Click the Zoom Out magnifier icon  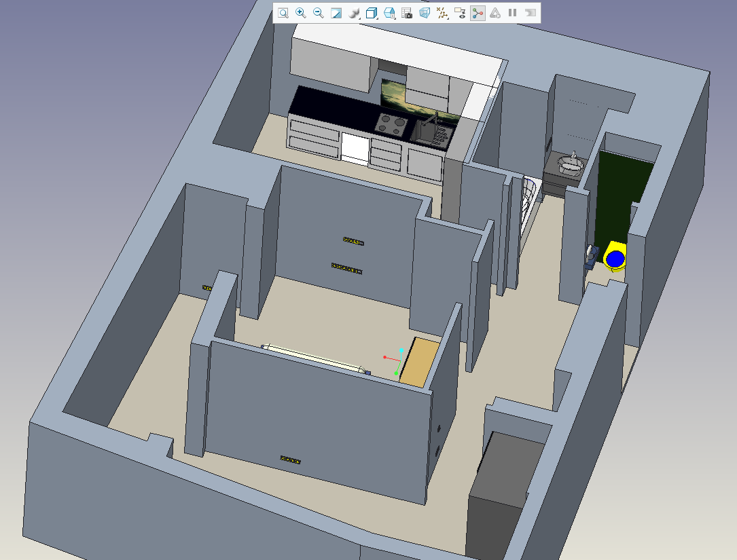318,13
